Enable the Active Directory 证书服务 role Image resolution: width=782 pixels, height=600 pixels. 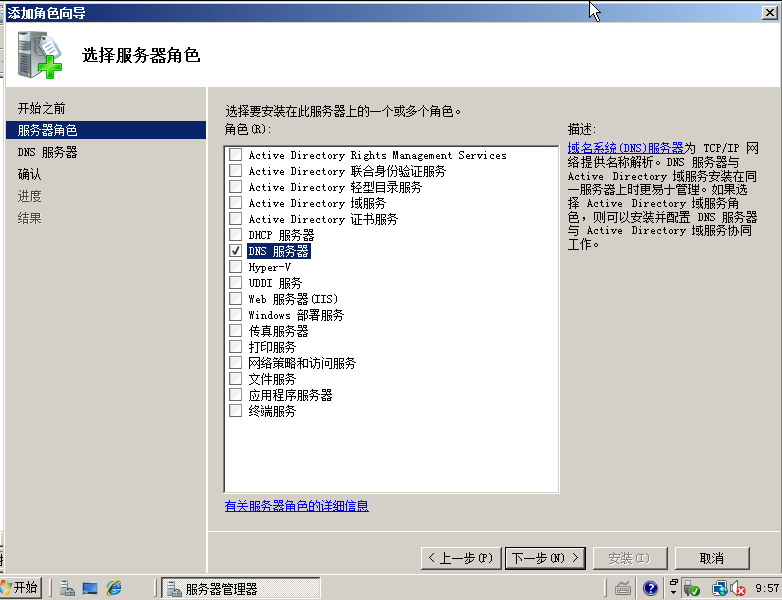pyautogui.click(x=235, y=218)
